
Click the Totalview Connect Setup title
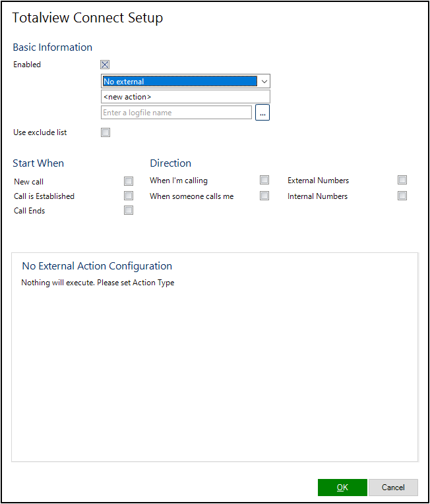(88, 18)
